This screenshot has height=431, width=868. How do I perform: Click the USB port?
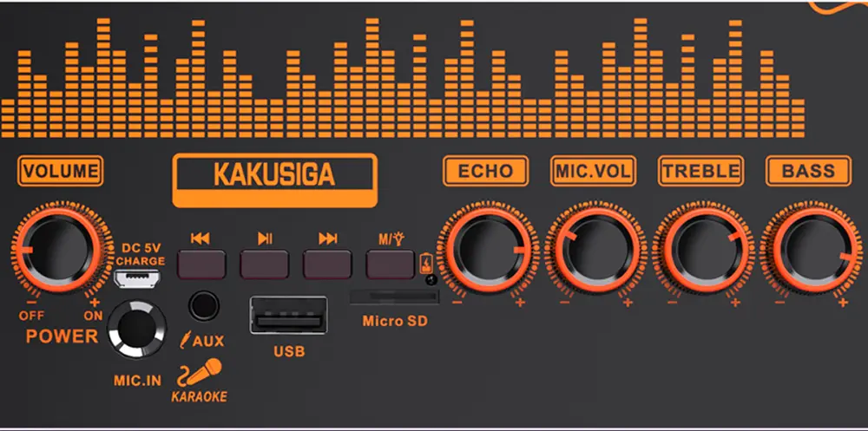[x=288, y=316]
